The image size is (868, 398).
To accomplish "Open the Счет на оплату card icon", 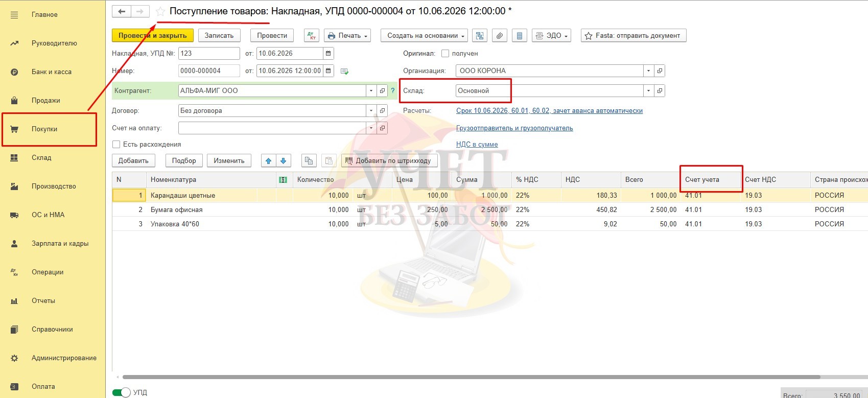I will [382, 128].
